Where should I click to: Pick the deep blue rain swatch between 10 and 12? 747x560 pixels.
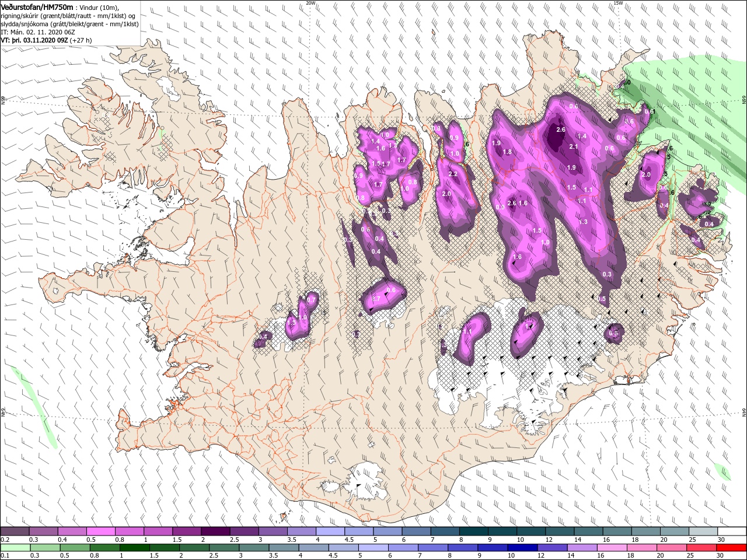522,548
